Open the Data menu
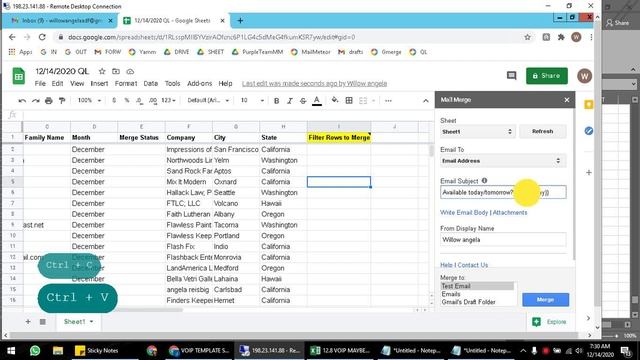Image resolution: width=640 pixels, height=360 pixels. point(151,83)
